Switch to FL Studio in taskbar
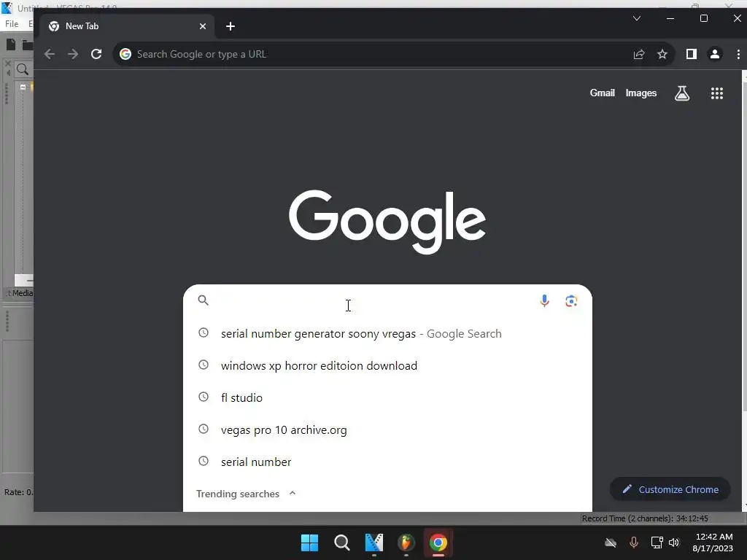The width and height of the screenshot is (747, 560). 406,542
